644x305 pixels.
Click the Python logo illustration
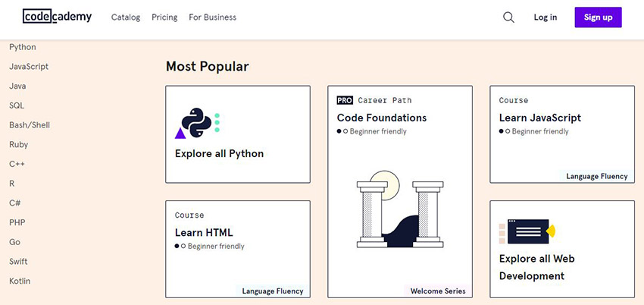click(198, 123)
